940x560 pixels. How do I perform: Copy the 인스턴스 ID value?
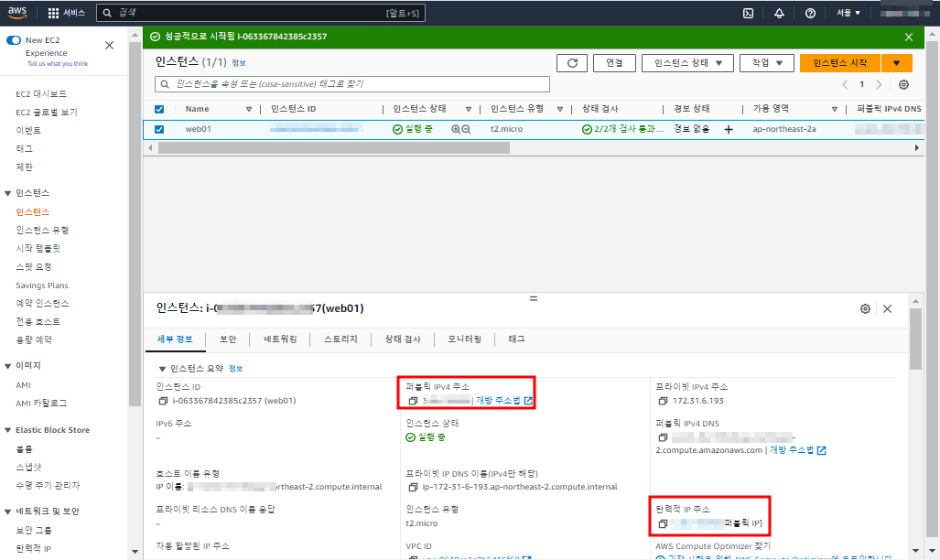(x=163, y=401)
